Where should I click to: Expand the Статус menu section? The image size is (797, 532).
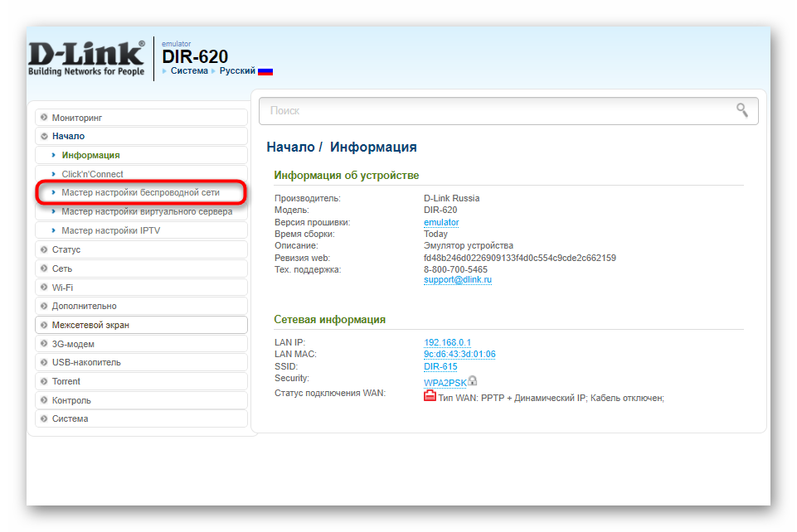coord(66,249)
